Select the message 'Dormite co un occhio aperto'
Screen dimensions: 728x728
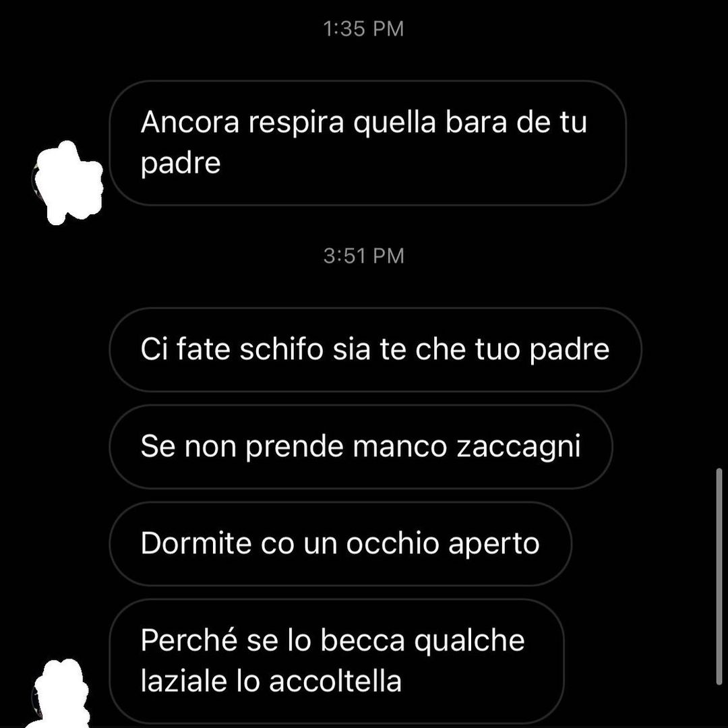[x=340, y=544]
